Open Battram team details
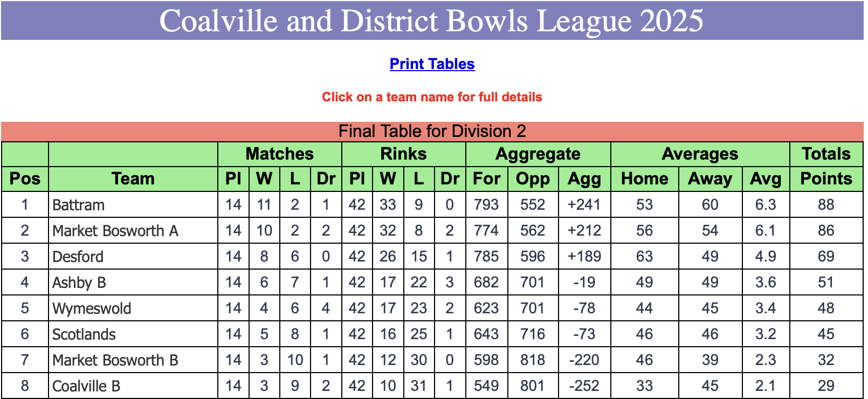868x399 pixels. (79, 205)
